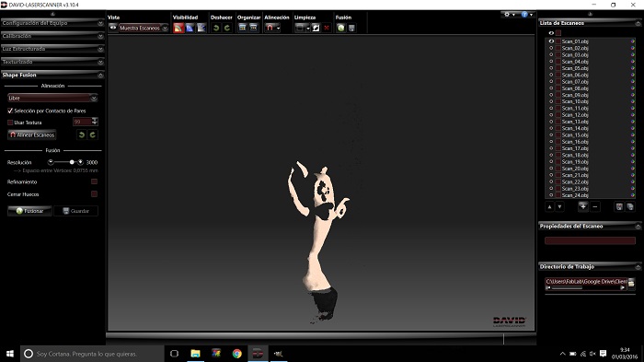Click the magnet Alineación icon
Viewport: 644px width, 362px height.
(x=270, y=28)
